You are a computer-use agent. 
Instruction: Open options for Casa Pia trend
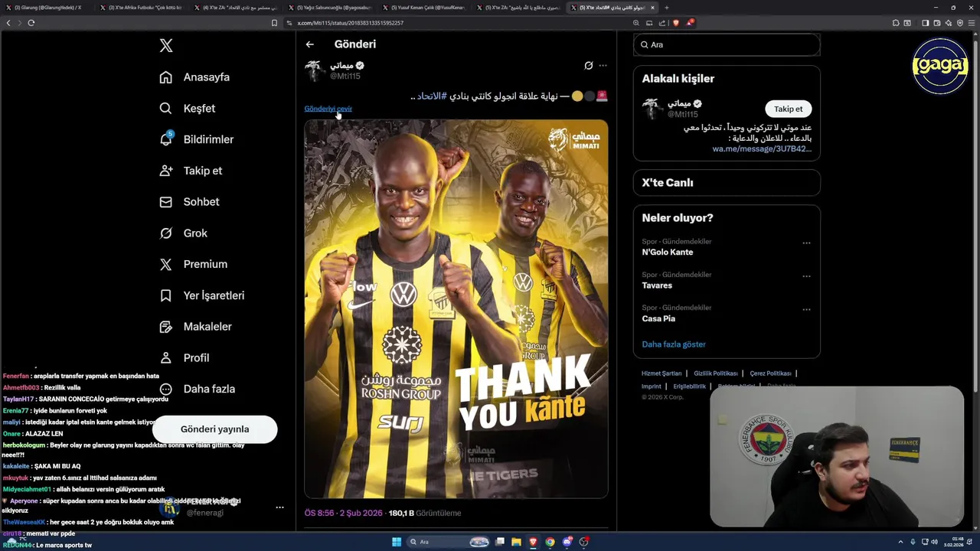806,310
